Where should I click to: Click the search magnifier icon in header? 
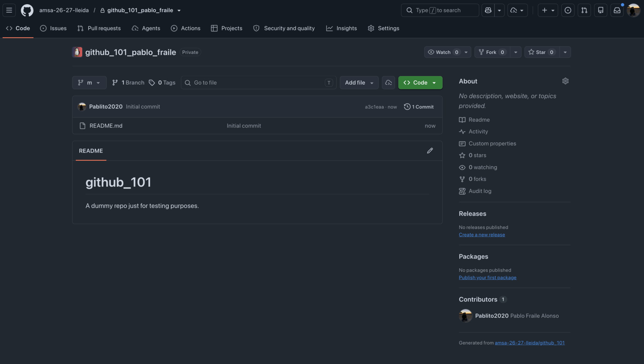pyautogui.click(x=409, y=10)
